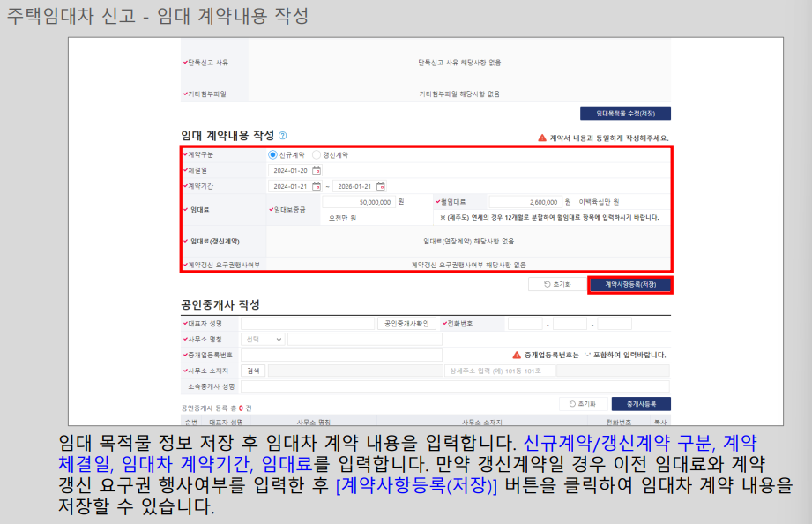Click the reset icon on the contract 초기화 button
This screenshot has height=524, width=812.
tap(548, 283)
